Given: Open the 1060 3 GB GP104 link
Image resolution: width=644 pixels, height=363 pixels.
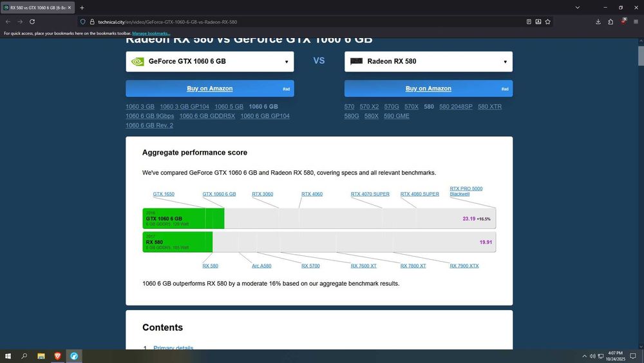Looking at the screenshot, I should tap(184, 106).
